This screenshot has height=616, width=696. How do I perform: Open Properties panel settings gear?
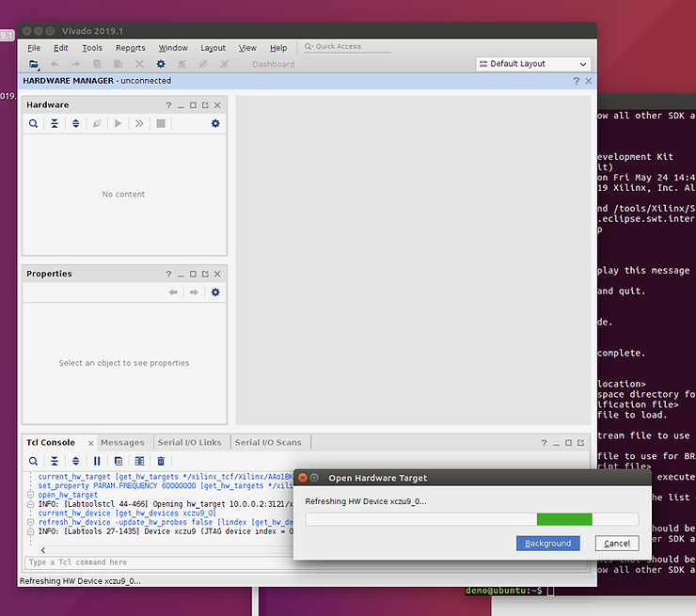[215, 292]
